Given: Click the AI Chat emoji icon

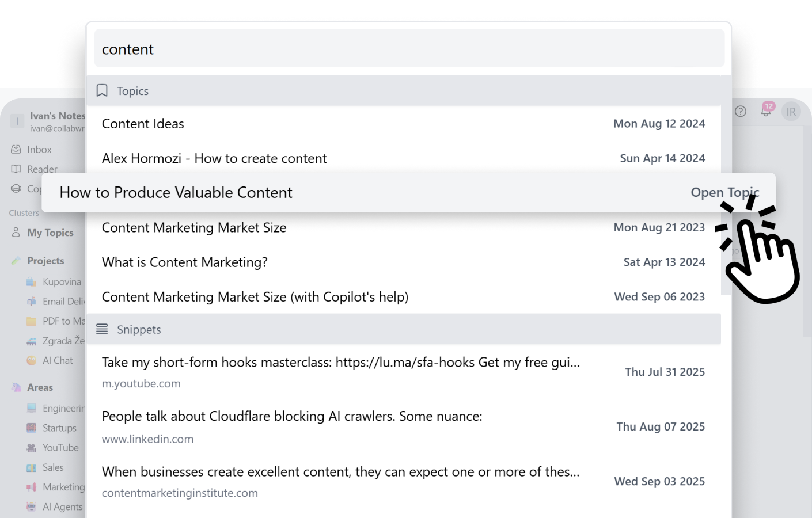Looking at the screenshot, I should point(32,360).
